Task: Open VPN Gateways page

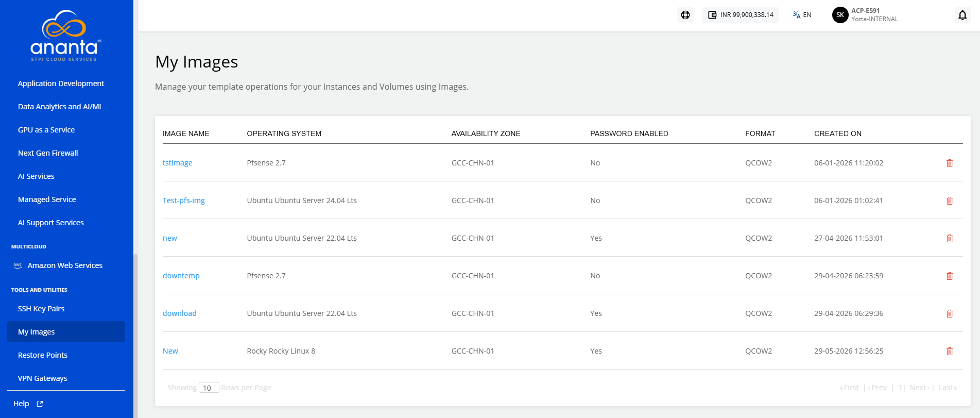Action: coord(43,378)
